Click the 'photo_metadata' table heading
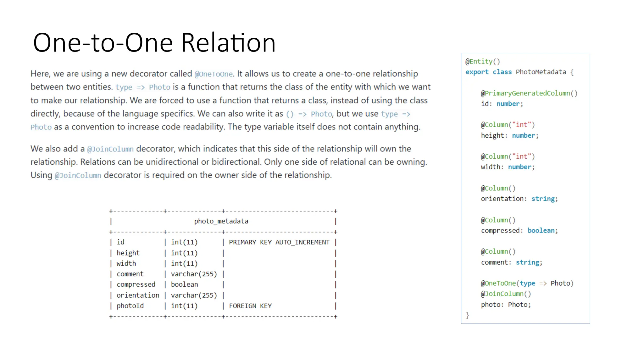Viewport: 644px width, 362px height. tap(221, 221)
